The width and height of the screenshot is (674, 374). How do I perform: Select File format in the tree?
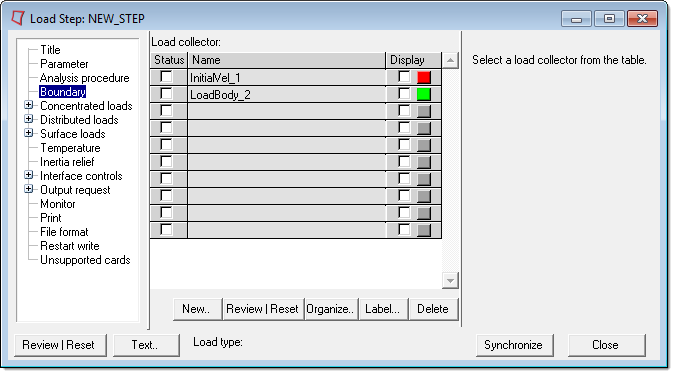[64, 232]
